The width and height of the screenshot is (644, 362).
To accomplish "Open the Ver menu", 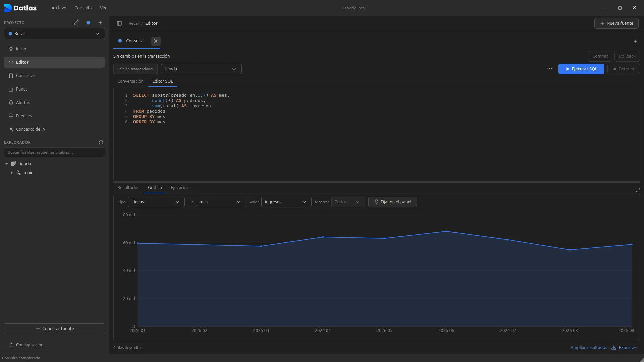I will (x=103, y=8).
